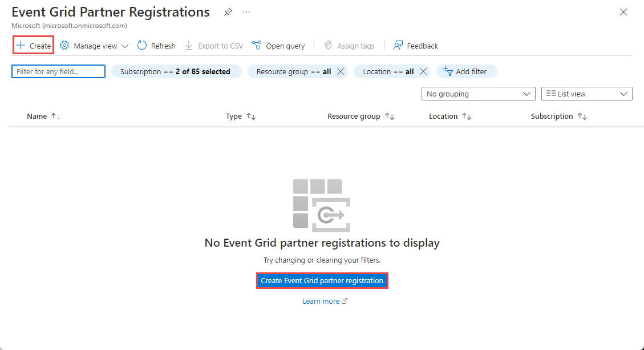
Task: Assign tags to selected resources
Action: pos(349,45)
